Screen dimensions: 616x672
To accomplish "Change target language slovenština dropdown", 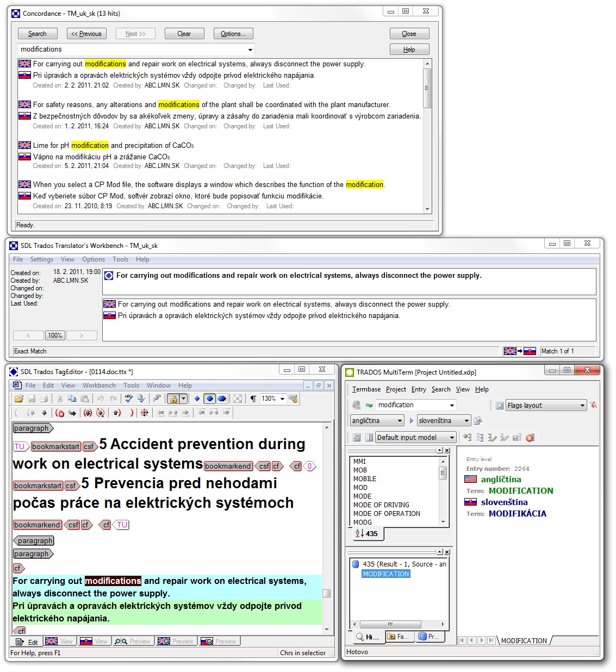I will tap(444, 421).
